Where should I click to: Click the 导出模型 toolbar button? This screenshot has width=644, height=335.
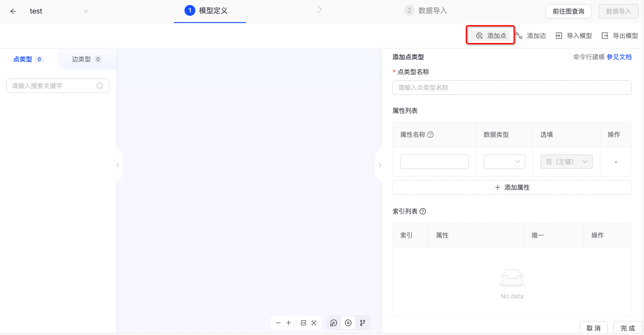tap(620, 36)
